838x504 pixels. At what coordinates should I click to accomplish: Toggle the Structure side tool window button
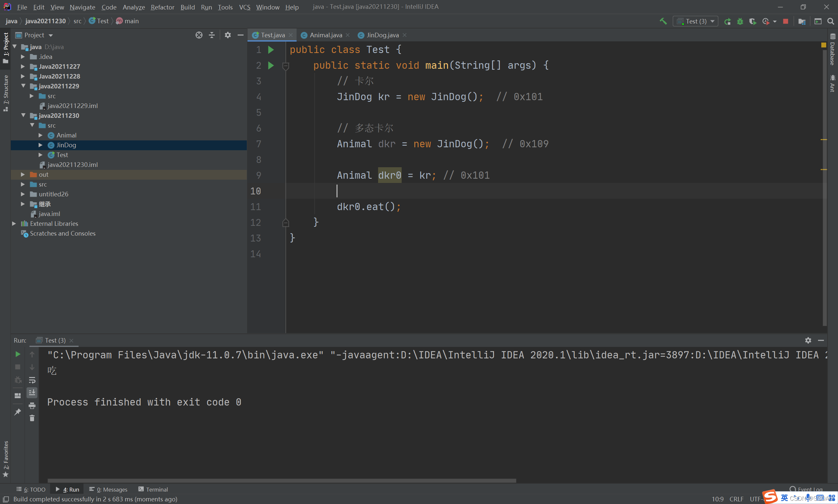pos(6,93)
